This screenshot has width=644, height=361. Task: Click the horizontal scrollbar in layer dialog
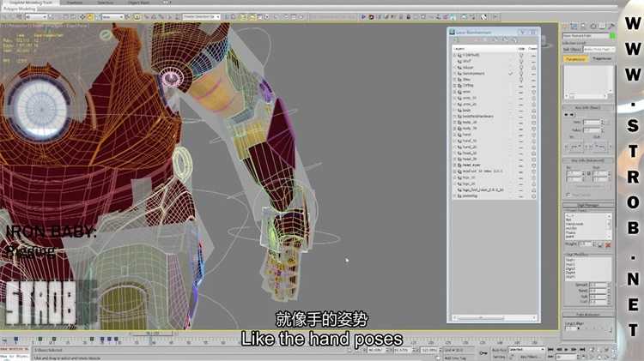(495, 318)
